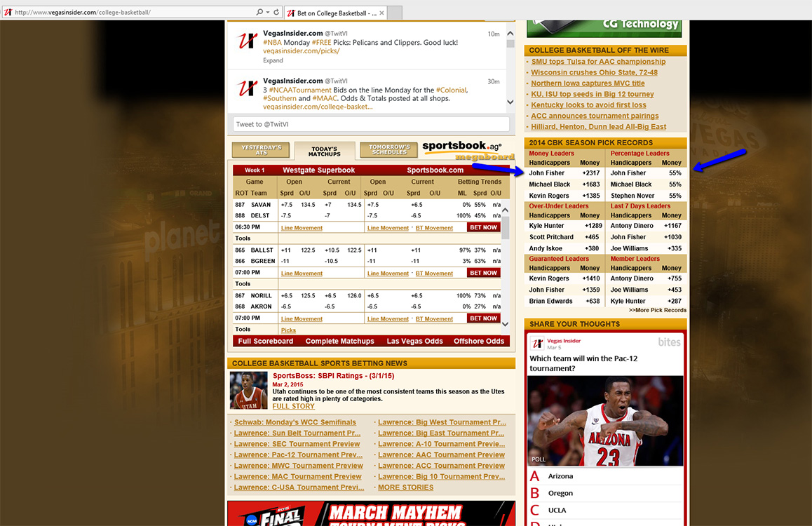
Task: Open Wisconsin crushes Ohio State headline
Action: coord(594,72)
